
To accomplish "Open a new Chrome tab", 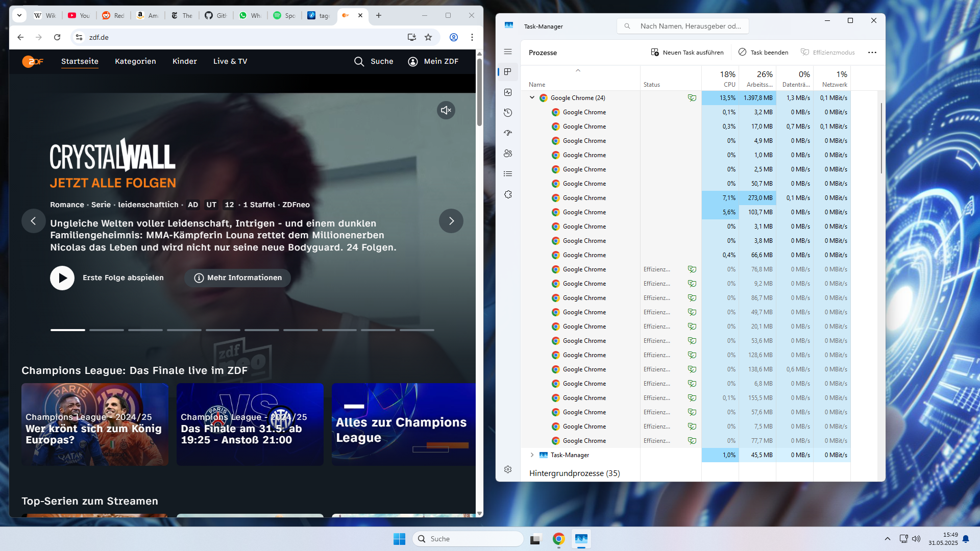I will [x=379, y=15].
